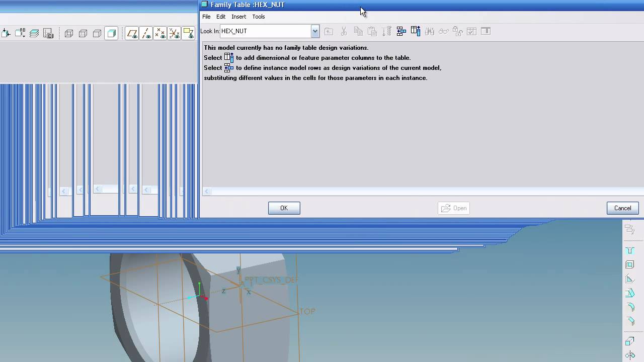644x362 pixels.
Task: Insert a new instance row icon
Action: pyautogui.click(x=401, y=31)
